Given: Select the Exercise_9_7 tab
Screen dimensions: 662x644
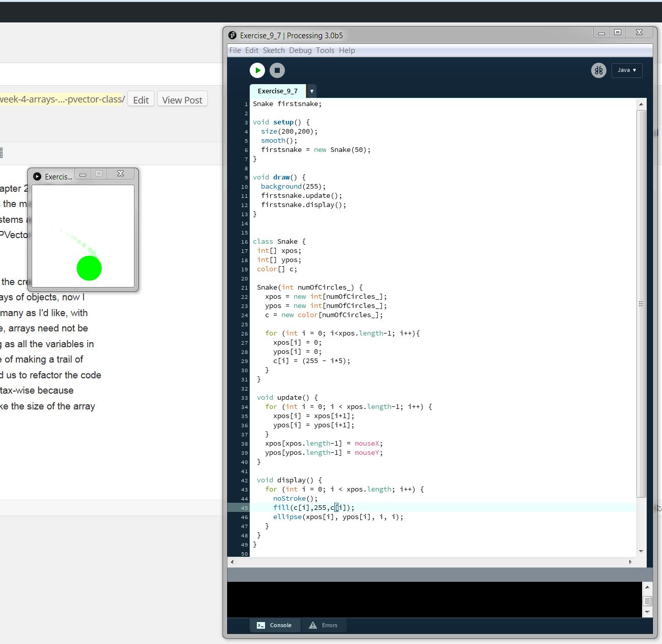Looking at the screenshot, I should [277, 91].
